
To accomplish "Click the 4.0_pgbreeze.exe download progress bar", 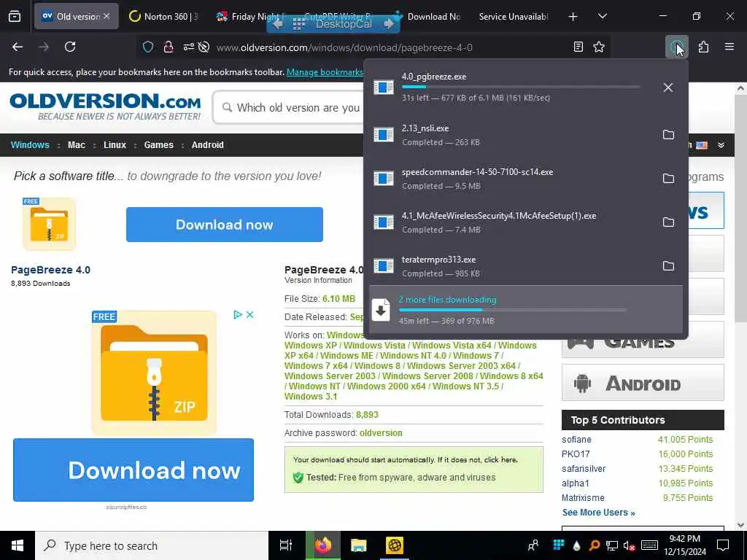I will tap(521, 87).
